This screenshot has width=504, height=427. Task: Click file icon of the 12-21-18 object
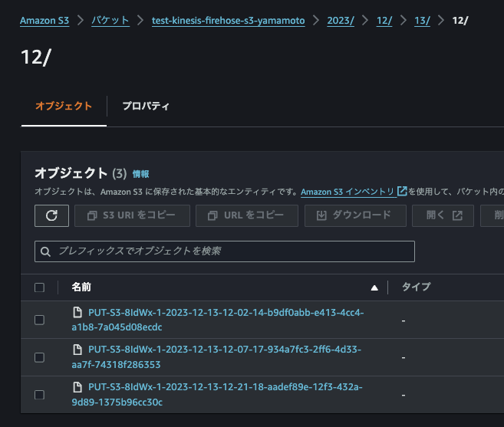coord(77,387)
